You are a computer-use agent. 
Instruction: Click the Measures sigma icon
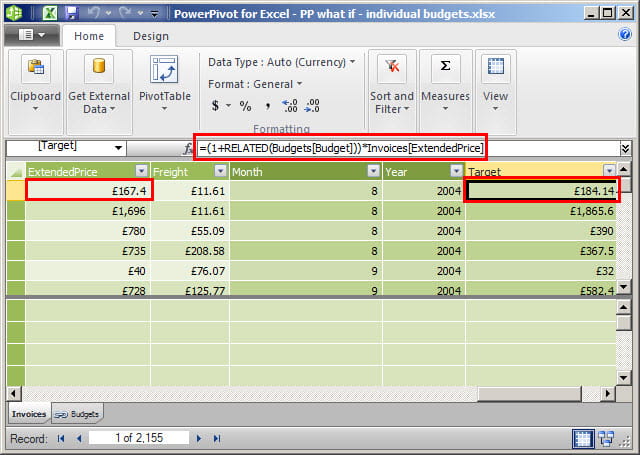(446, 67)
